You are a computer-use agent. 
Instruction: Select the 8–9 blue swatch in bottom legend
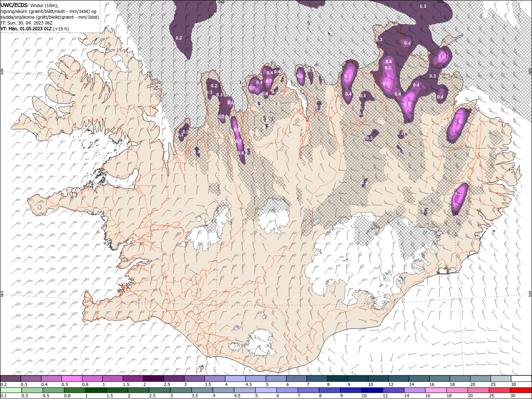330,390
